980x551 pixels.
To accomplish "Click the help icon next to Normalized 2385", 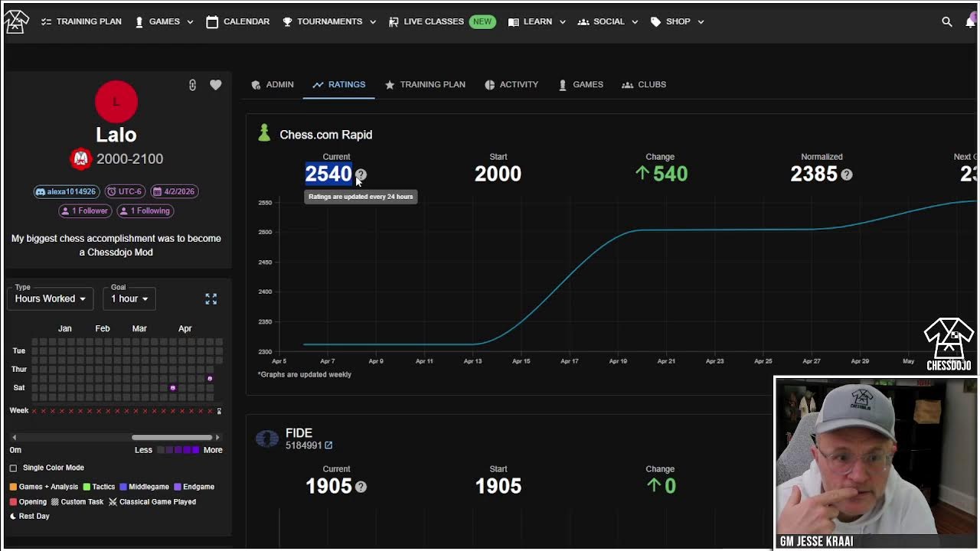I will 847,174.
